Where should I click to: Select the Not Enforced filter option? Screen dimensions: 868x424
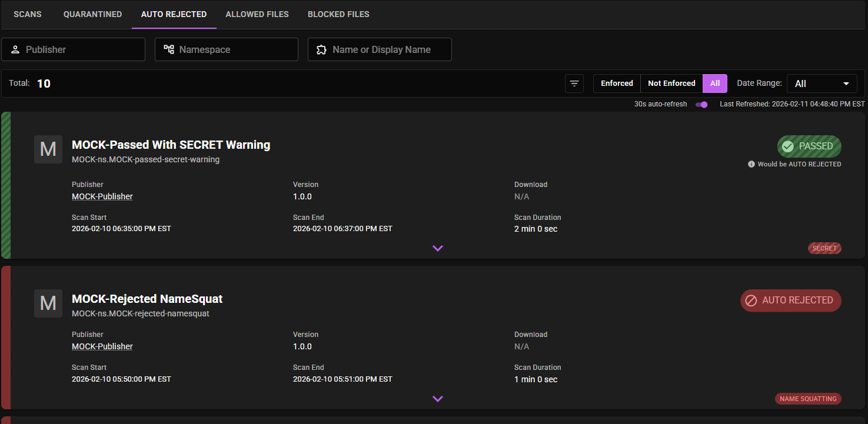tap(671, 84)
